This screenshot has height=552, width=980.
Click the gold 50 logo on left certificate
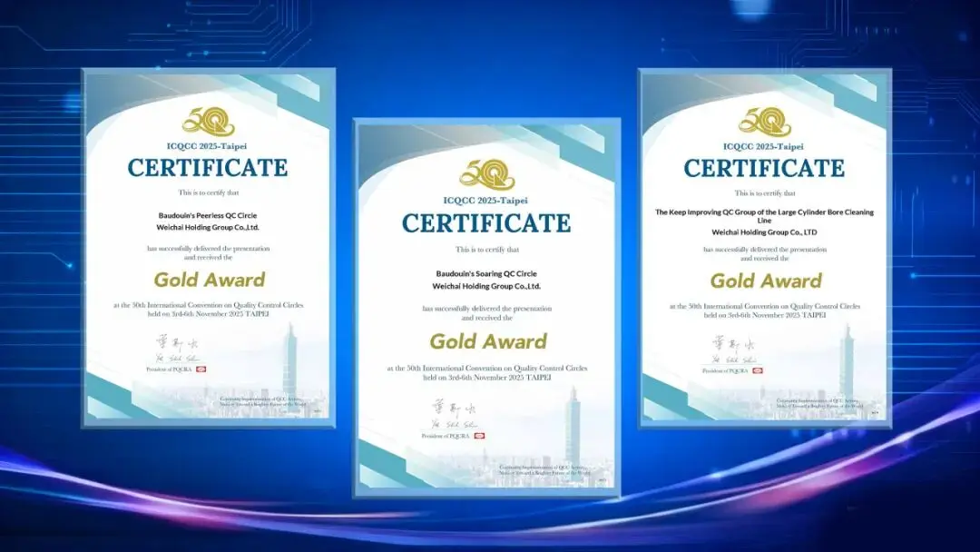pos(208,122)
